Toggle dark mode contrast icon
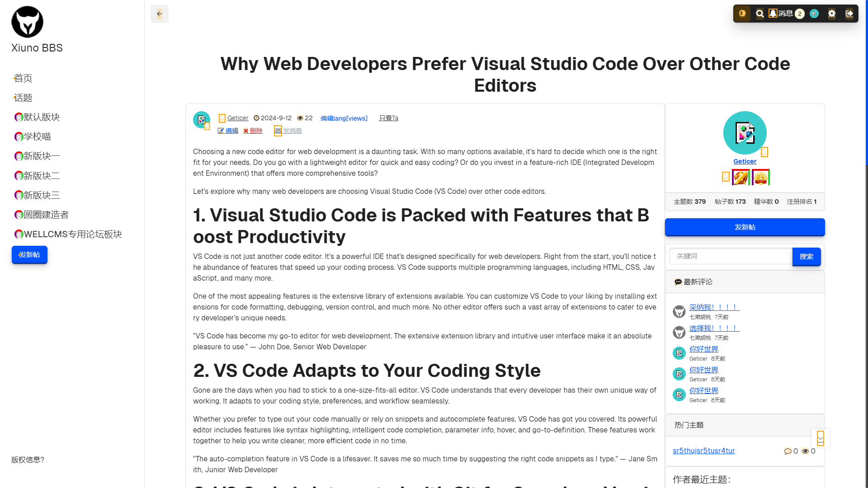The width and height of the screenshot is (868, 488). click(742, 14)
